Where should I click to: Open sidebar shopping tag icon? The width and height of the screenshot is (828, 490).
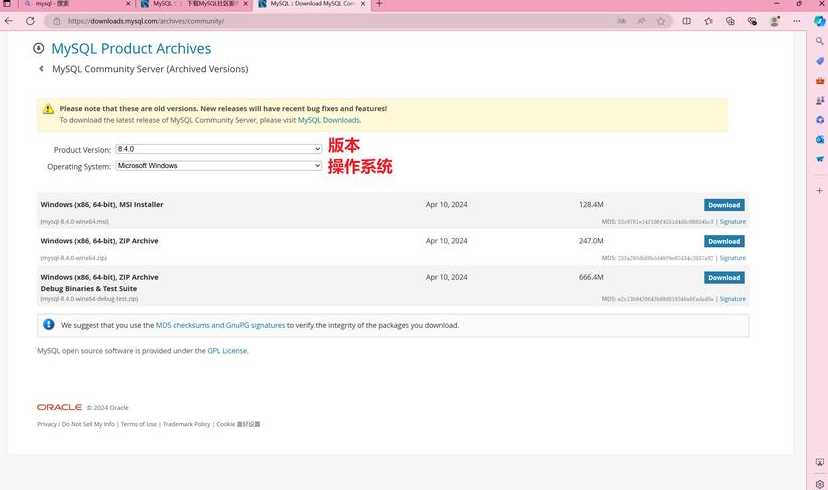pyautogui.click(x=820, y=61)
